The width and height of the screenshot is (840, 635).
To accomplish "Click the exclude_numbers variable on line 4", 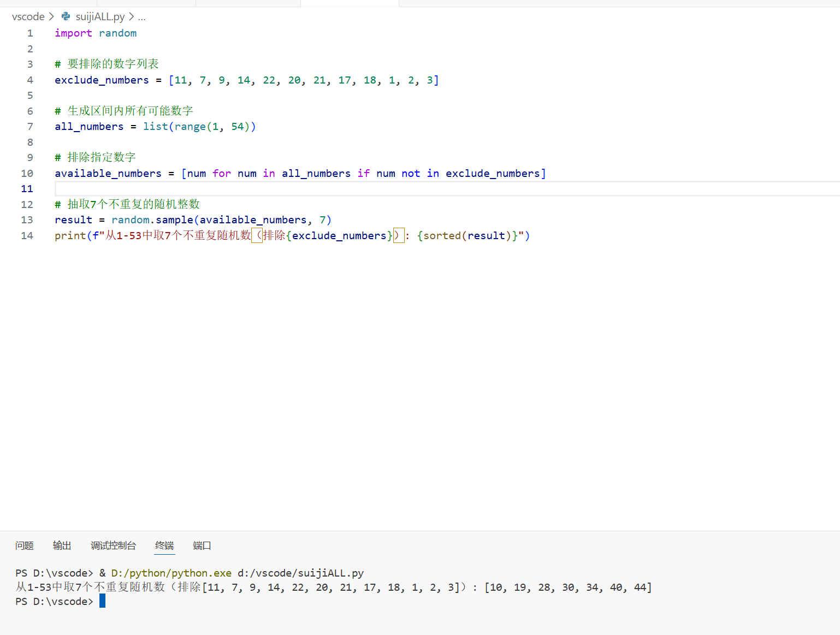I will pos(102,80).
